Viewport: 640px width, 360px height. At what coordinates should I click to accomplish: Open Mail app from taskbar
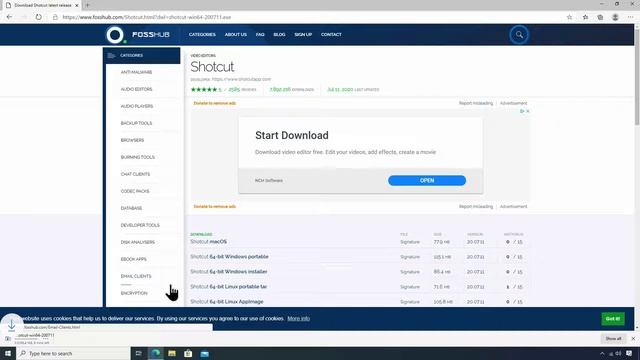click(204, 353)
